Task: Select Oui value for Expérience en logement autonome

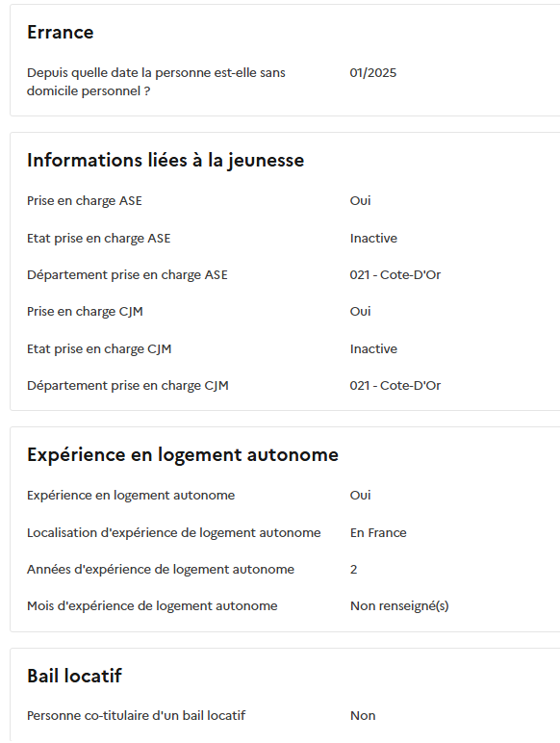Action: [x=360, y=496]
